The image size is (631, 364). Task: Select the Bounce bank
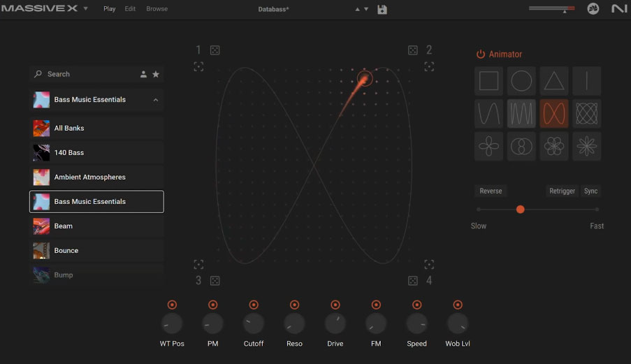click(x=96, y=251)
